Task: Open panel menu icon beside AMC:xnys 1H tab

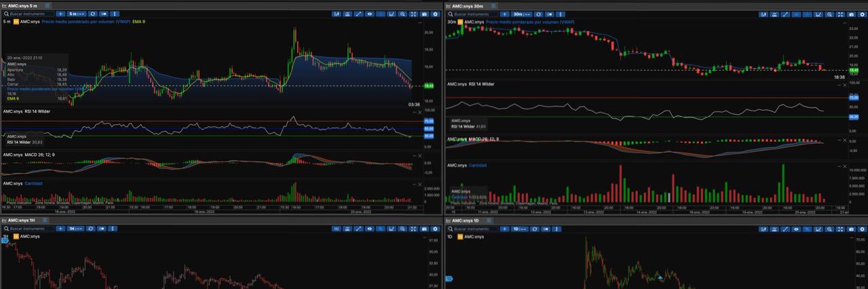Action: (x=46, y=220)
